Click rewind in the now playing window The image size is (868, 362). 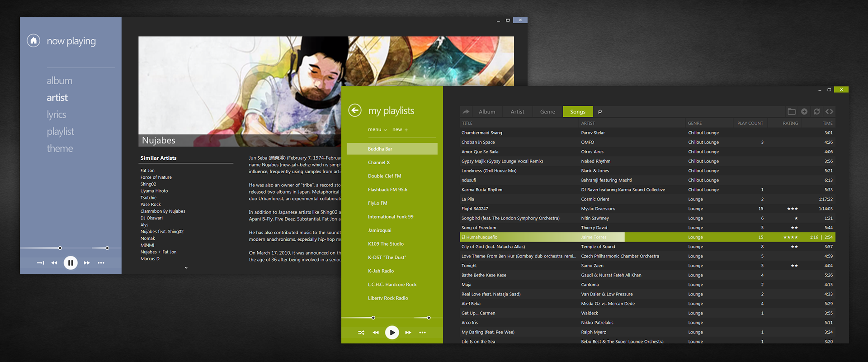click(x=54, y=263)
